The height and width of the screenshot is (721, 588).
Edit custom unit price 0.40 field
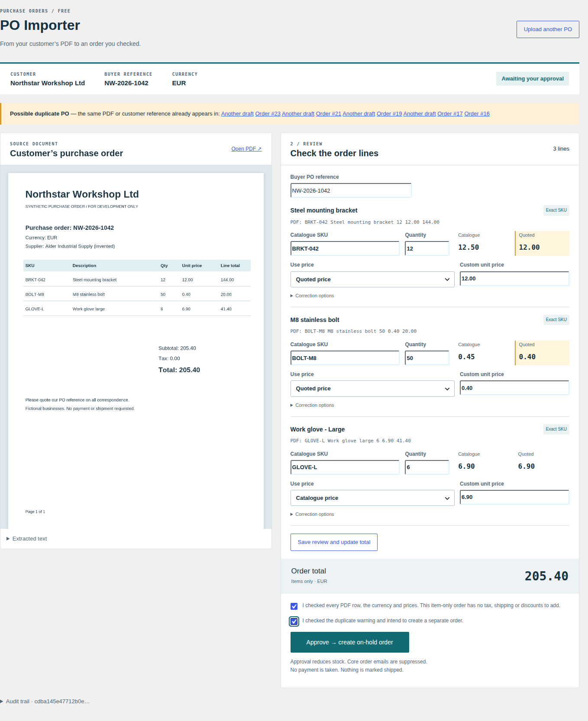[514, 388]
